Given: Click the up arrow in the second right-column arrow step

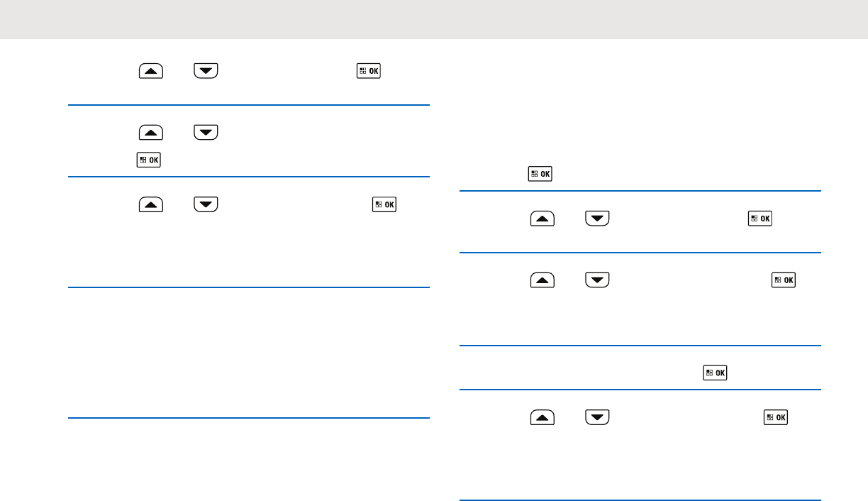Looking at the screenshot, I should point(542,280).
